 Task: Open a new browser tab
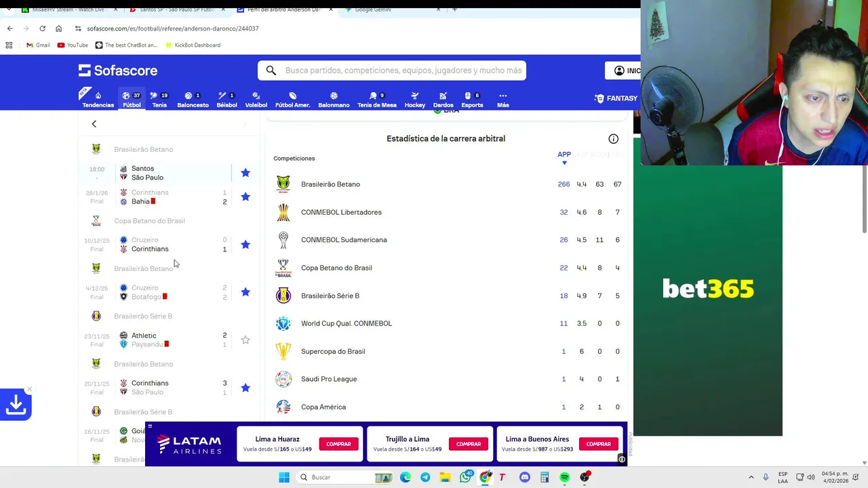click(x=454, y=9)
